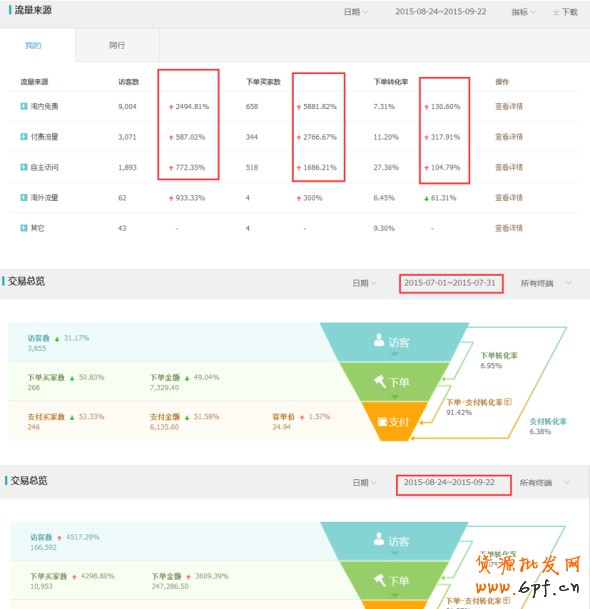Open the 指标 dropdown
The width and height of the screenshot is (590, 609).
pyautogui.click(x=524, y=12)
